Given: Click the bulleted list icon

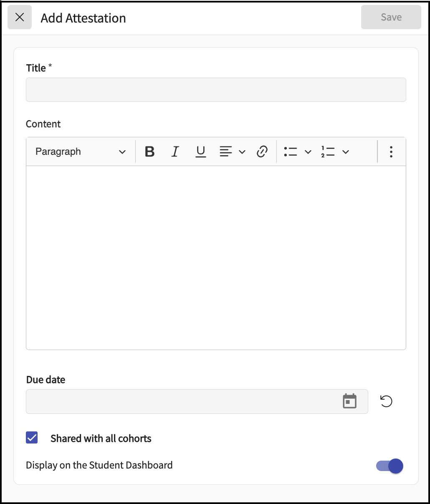Looking at the screenshot, I should click(x=291, y=151).
